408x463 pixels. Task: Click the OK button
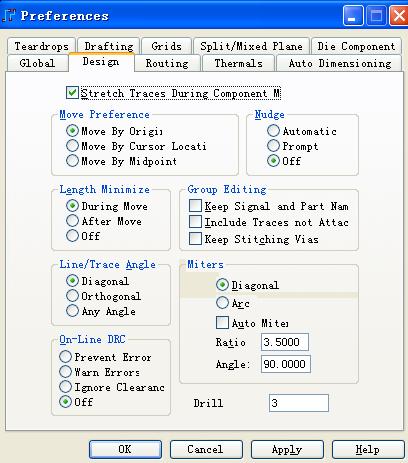(x=125, y=449)
